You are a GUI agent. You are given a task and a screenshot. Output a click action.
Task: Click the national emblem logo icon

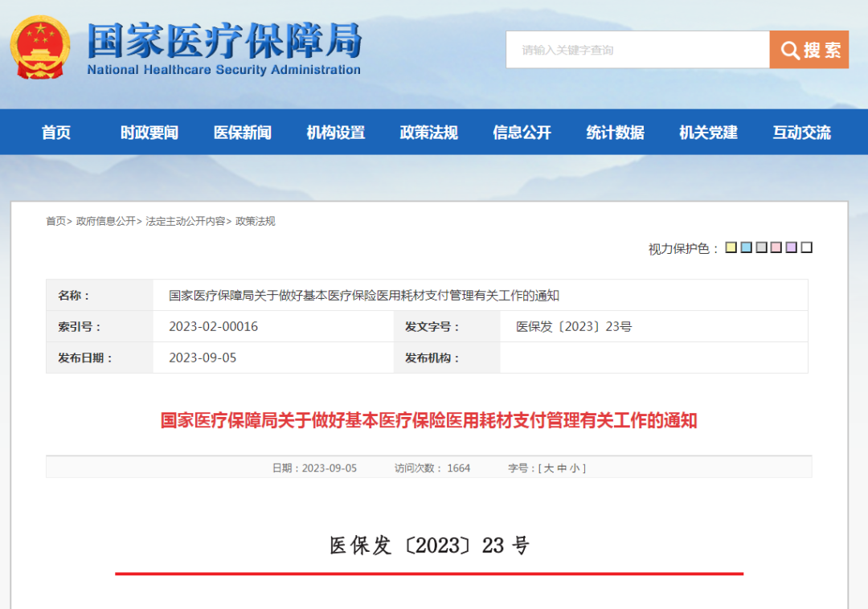tap(39, 48)
